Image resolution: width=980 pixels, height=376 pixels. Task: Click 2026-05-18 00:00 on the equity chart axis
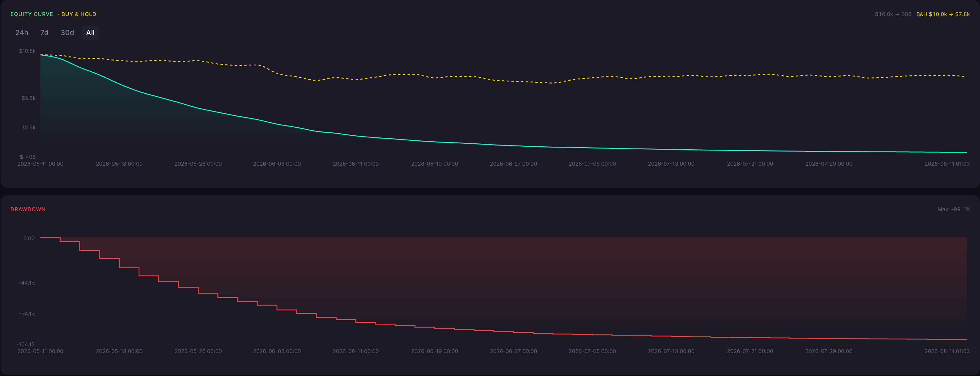[119, 164]
